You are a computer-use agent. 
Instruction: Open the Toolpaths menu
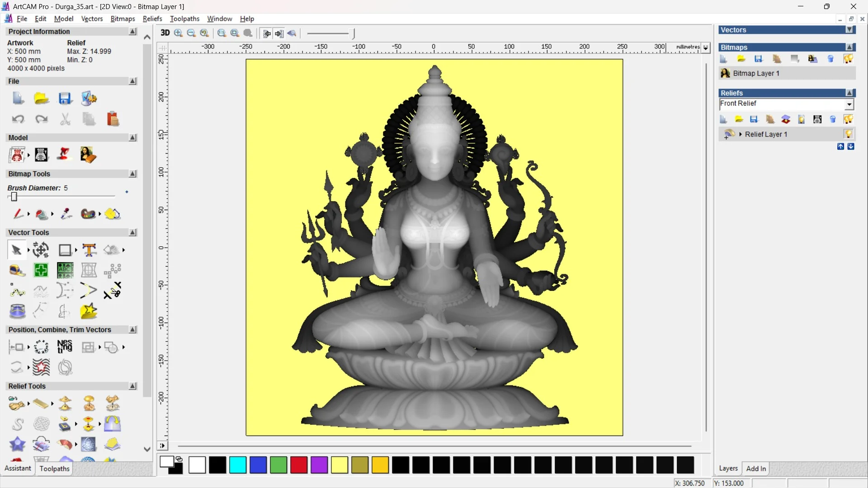point(184,19)
